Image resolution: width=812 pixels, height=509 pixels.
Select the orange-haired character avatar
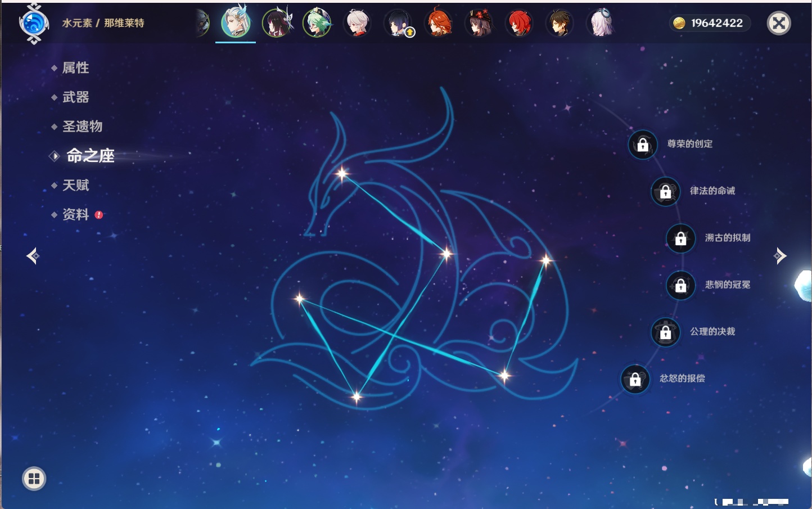click(x=439, y=24)
